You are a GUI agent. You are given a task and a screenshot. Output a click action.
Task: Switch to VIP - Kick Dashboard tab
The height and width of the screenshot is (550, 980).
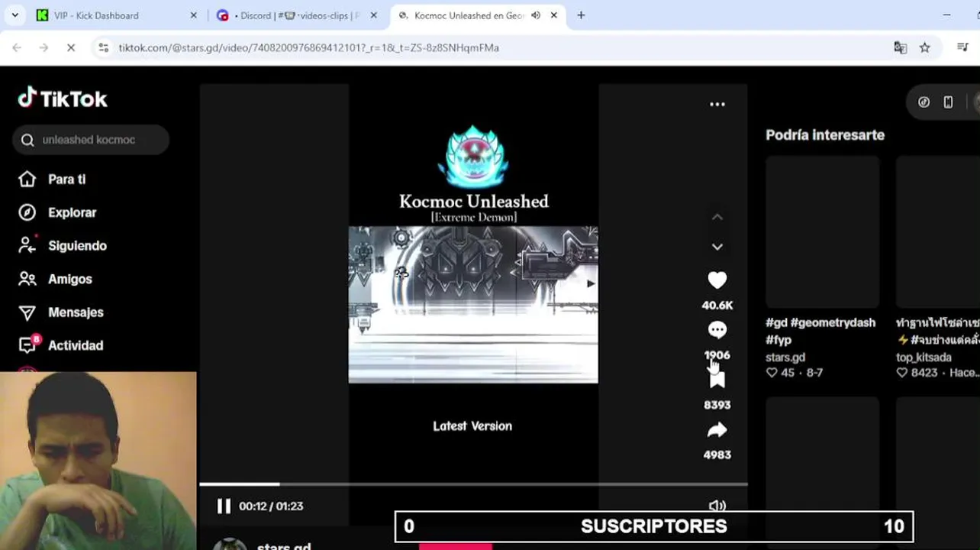[114, 15]
